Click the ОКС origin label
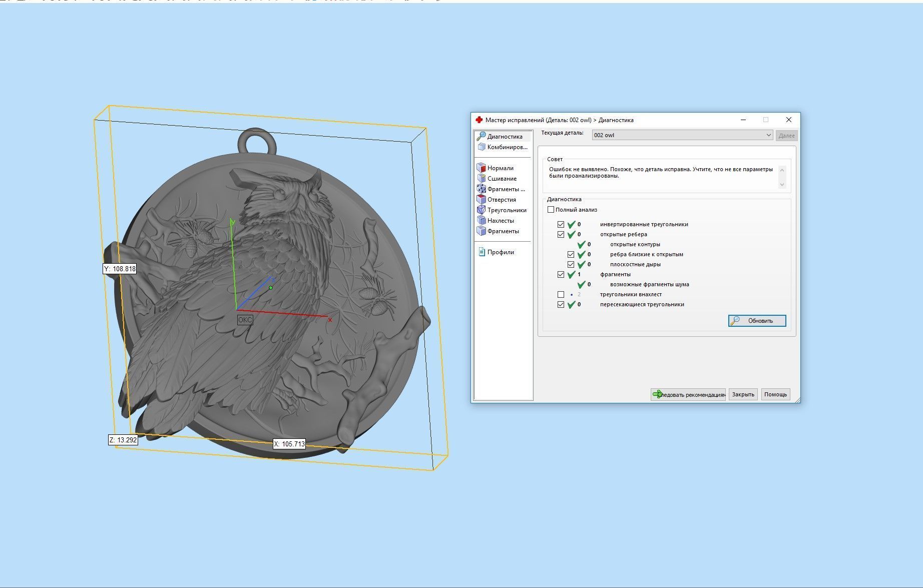 [x=245, y=320]
